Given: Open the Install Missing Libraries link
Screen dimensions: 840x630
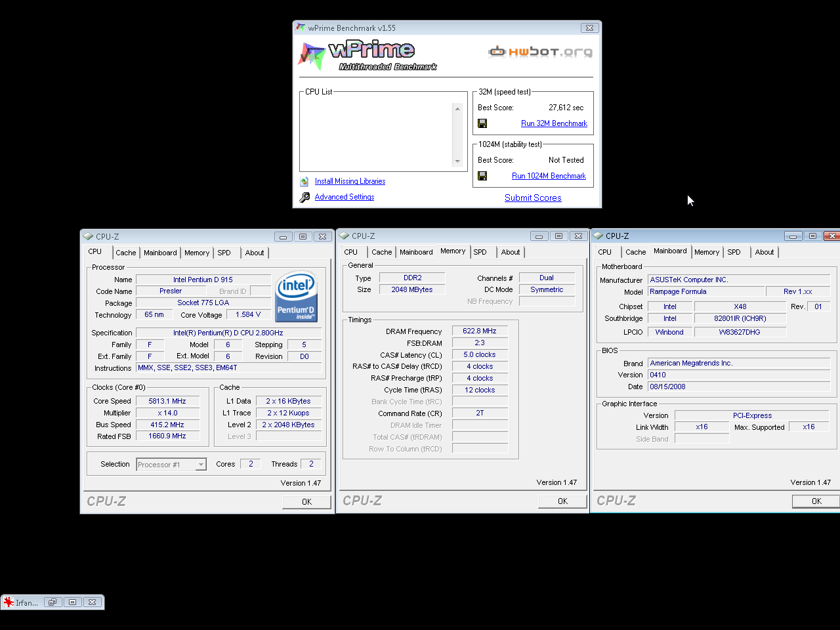Looking at the screenshot, I should pyautogui.click(x=350, y=181).
